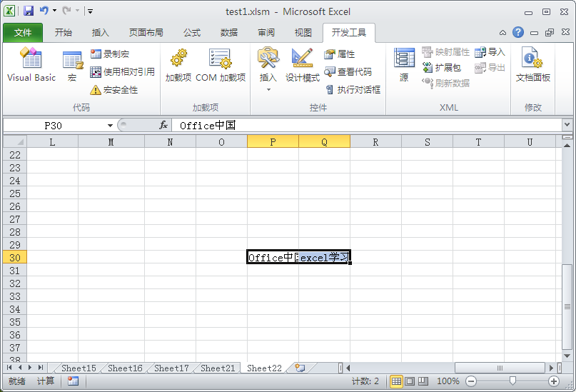Minimize the ribbon with the caret icon
Viewport: 576px width, 392px height.
tap(502, 33)
